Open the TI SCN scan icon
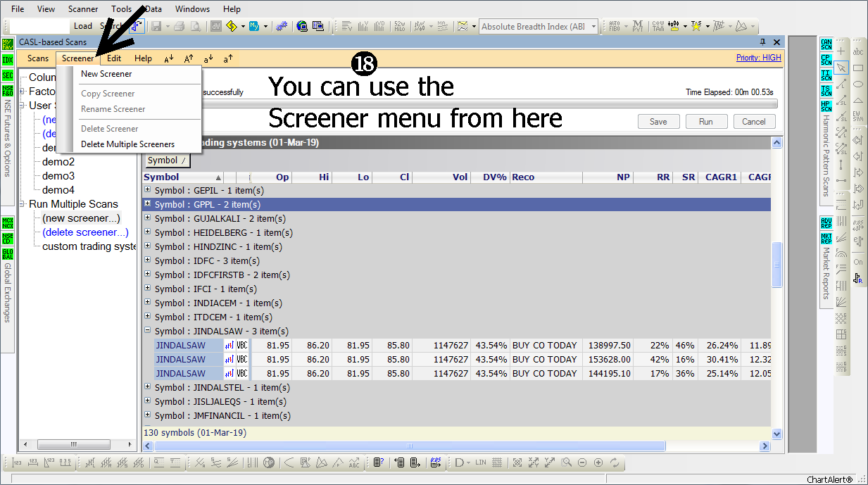 (x=826, y=75)
